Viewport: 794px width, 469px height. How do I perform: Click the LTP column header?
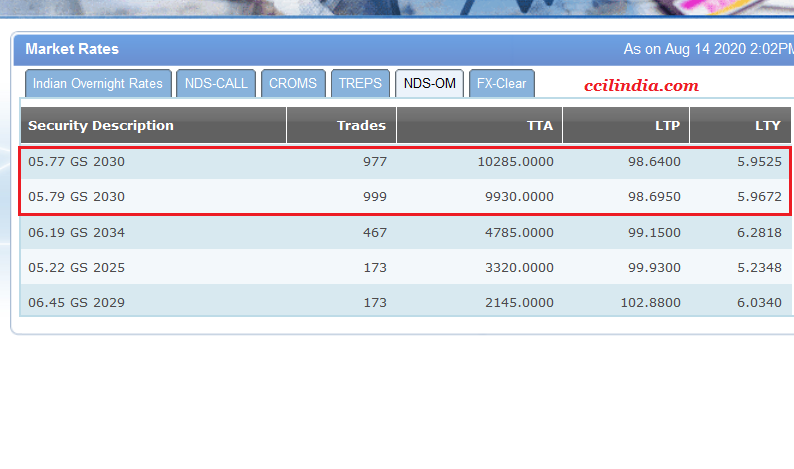[x=626, y=125]
